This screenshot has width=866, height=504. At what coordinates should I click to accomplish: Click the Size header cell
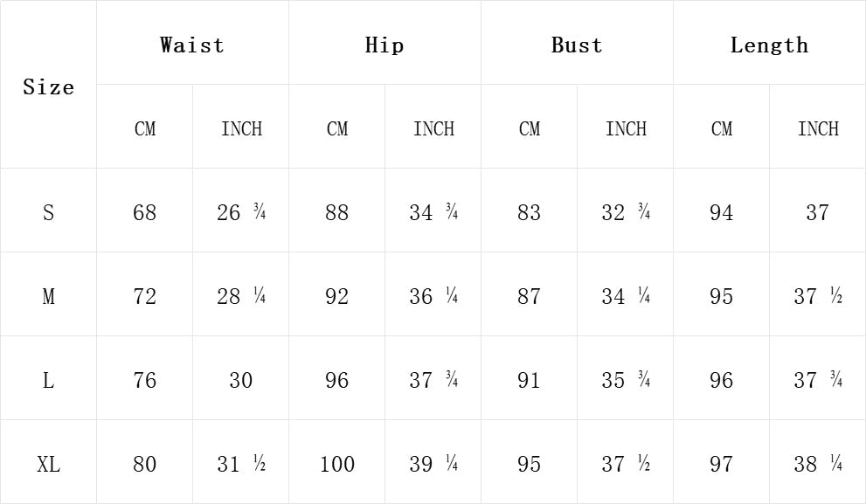[48, 87]
